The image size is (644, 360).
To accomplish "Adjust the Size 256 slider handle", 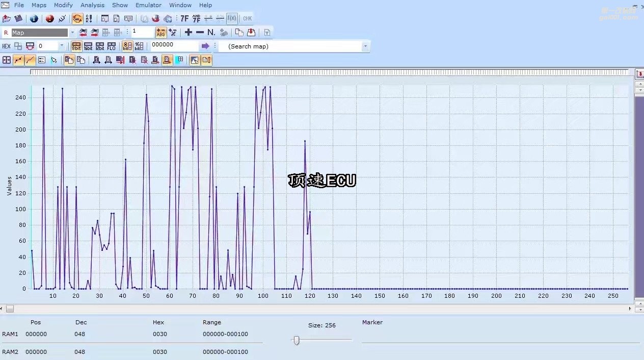I will click(x=296, y=340).
